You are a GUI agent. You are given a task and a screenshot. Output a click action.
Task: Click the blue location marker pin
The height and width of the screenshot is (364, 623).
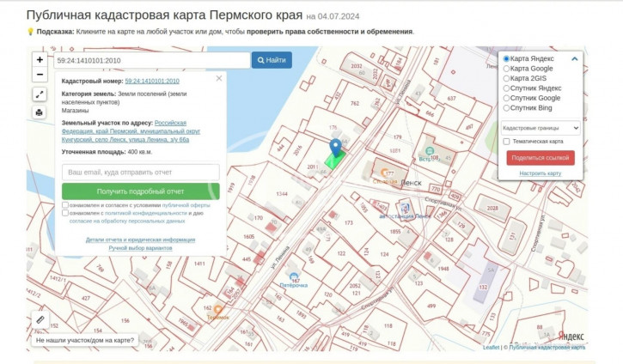tap(335, 148)
